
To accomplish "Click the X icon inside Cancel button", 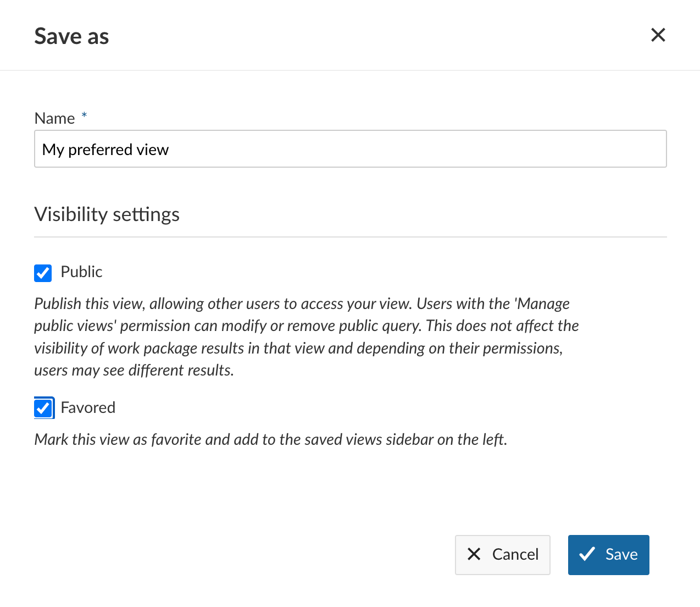I will click(474, 555).
